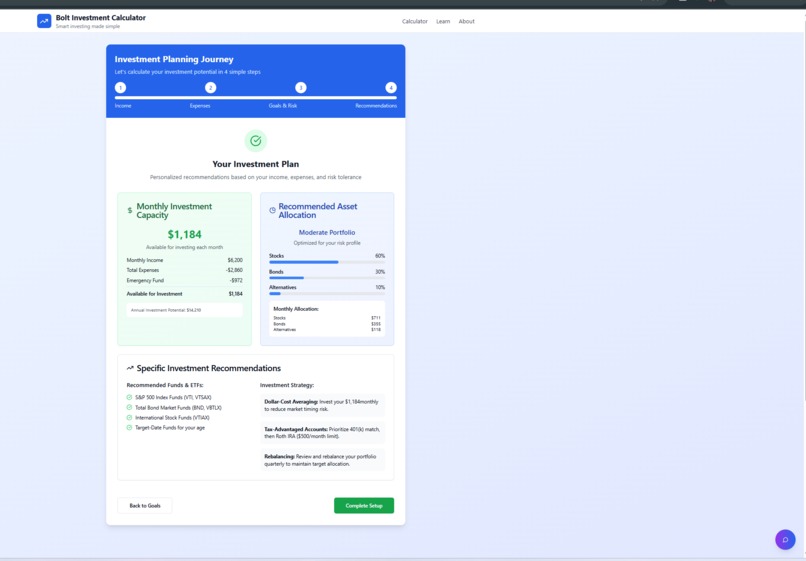Screen dimensions: 806x561
Task: Click check icon next to Total Bond Market Funds
Action: coord(129,407)
